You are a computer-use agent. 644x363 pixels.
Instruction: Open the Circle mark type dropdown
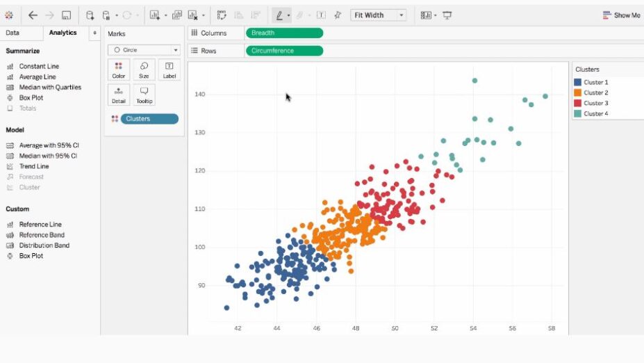point(144,50)
